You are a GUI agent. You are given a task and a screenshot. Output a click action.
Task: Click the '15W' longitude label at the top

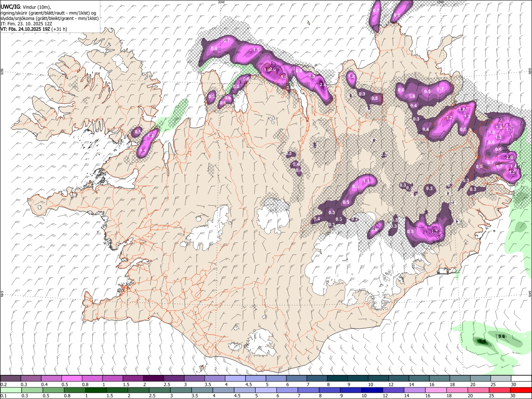click(440, 2)
